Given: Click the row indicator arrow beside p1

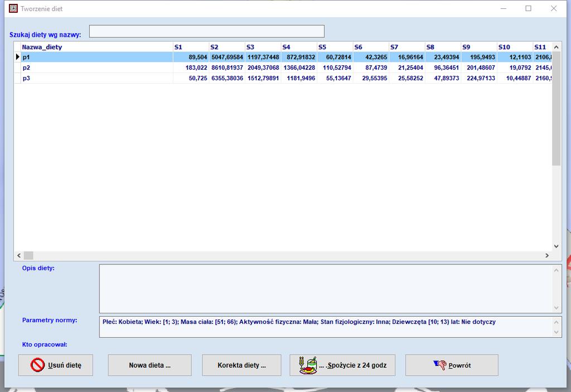Looking at the screenshot, I should (x=17, y=57).
